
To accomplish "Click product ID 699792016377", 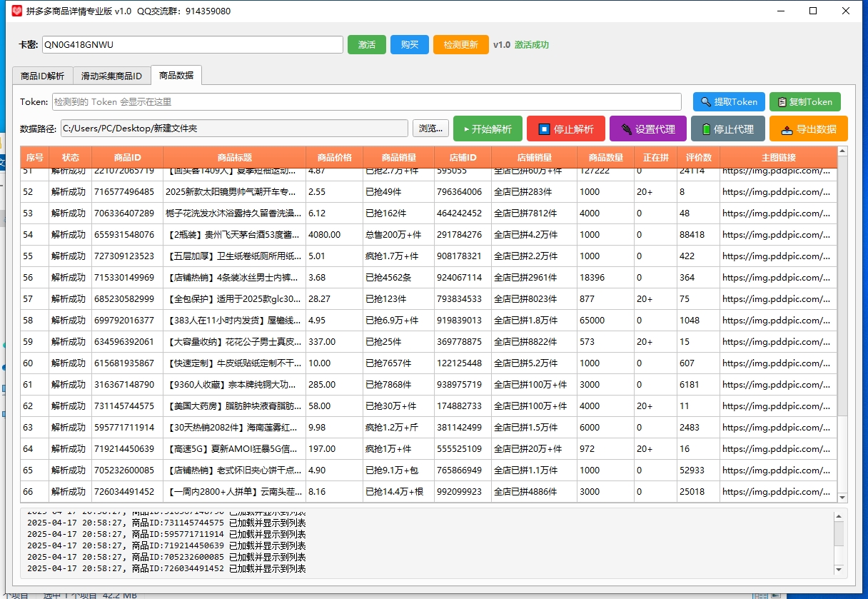I will pos(128,321).
